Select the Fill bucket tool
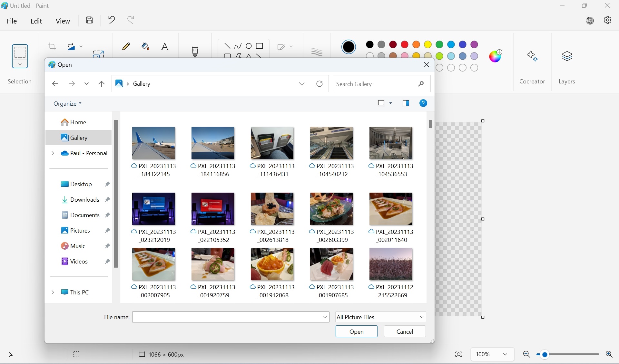Image resolution: width=619 pixels, height=364 pixels. (145, 47)
